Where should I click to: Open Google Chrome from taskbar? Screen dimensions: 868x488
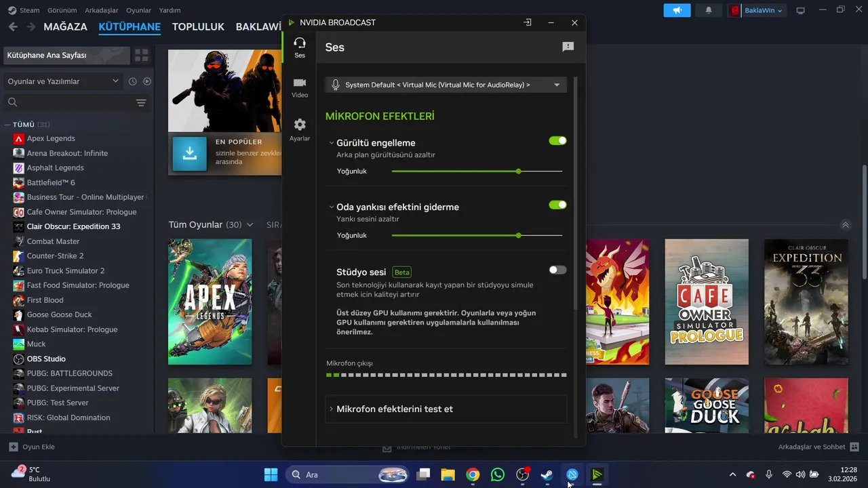pos(473,474)
